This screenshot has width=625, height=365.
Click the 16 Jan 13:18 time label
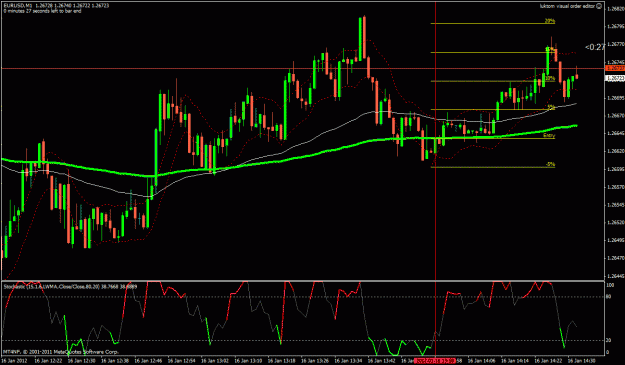[x=282, y=361]
